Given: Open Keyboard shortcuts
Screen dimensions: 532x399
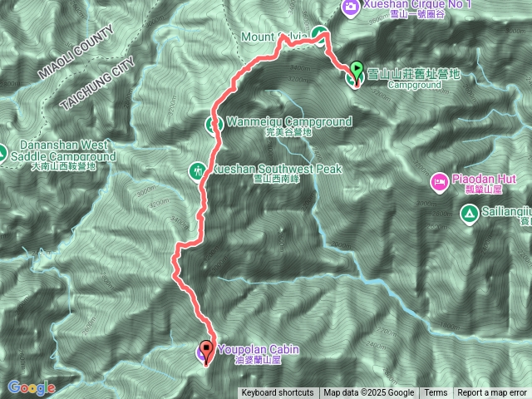Looking at the screenshot, I should point(278,393).
